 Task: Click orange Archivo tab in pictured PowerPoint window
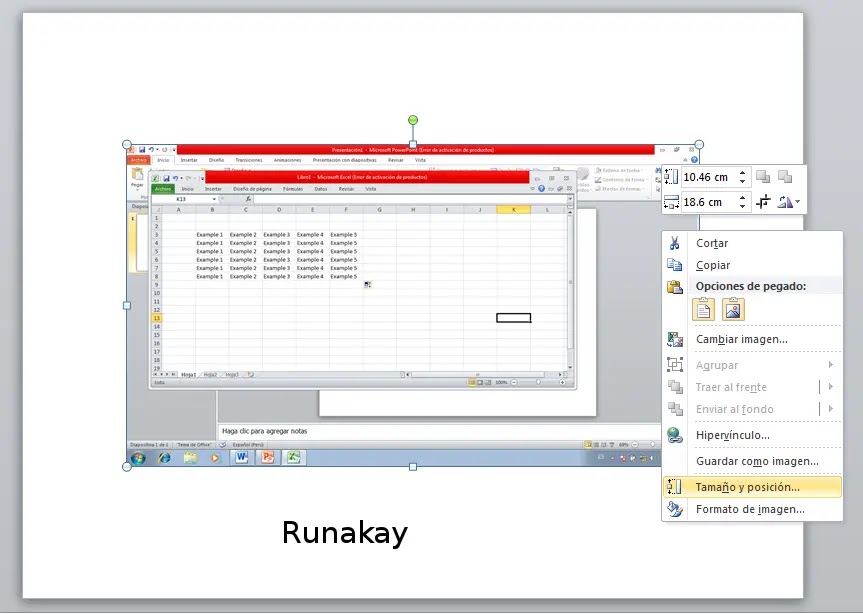(x=139, y=160)
